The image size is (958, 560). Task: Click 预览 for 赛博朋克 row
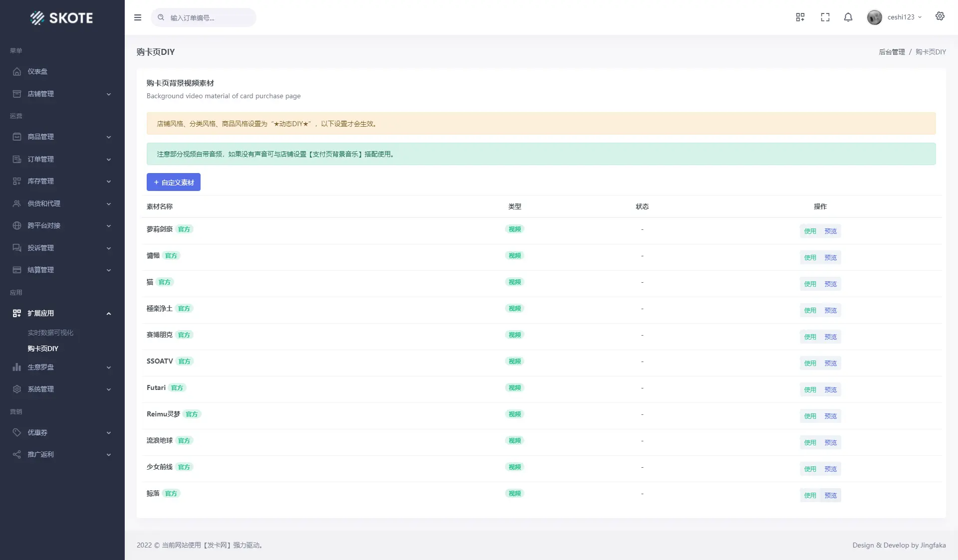(x=831, y=337)
